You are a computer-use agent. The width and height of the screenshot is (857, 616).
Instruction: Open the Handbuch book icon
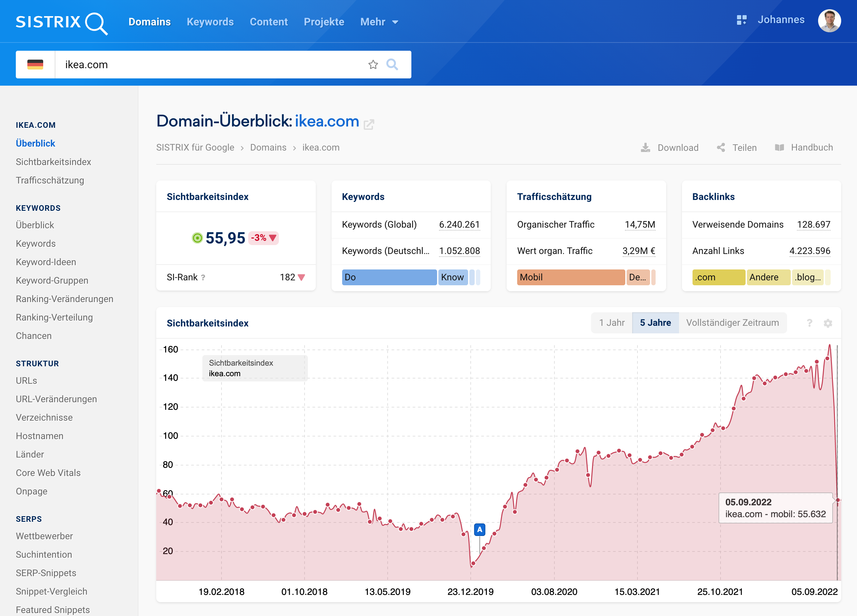779,148
